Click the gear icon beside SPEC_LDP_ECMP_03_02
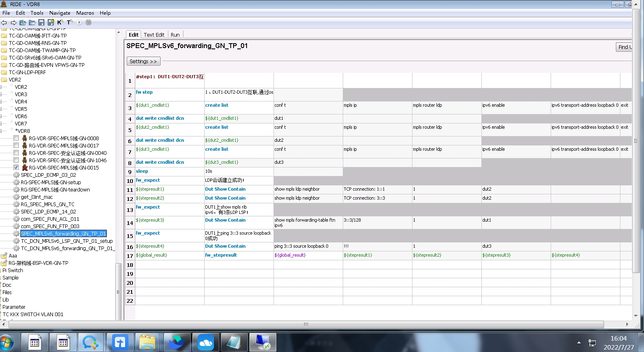Viewport: 644px width, 352px height. (x=16, y=175)
